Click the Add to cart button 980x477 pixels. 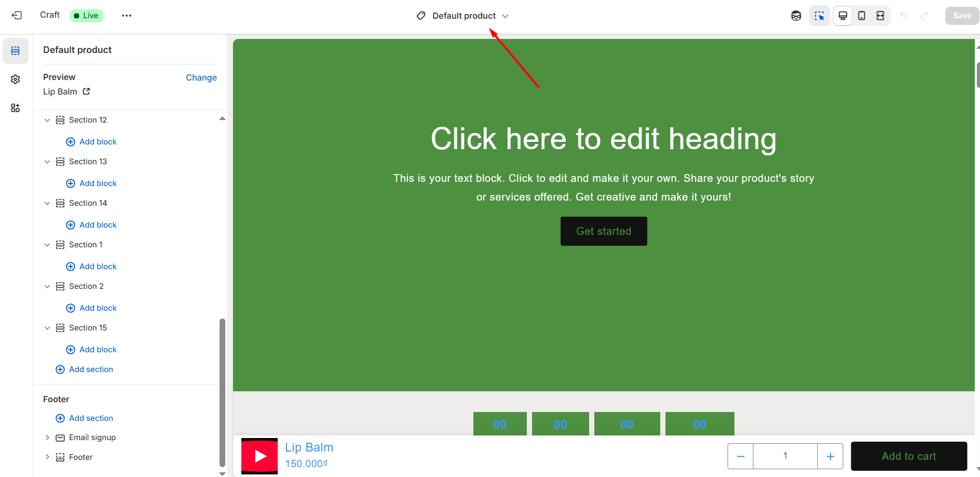coord(909,456)
